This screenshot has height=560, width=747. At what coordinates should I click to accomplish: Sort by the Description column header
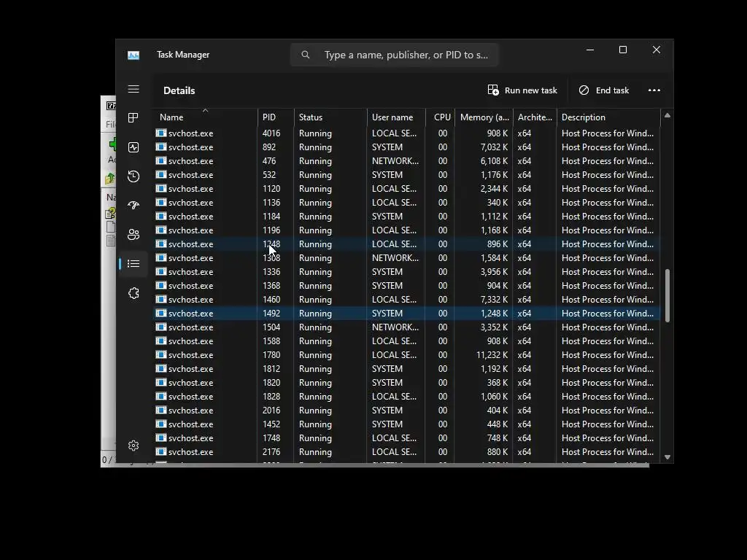tap(608, 117)
